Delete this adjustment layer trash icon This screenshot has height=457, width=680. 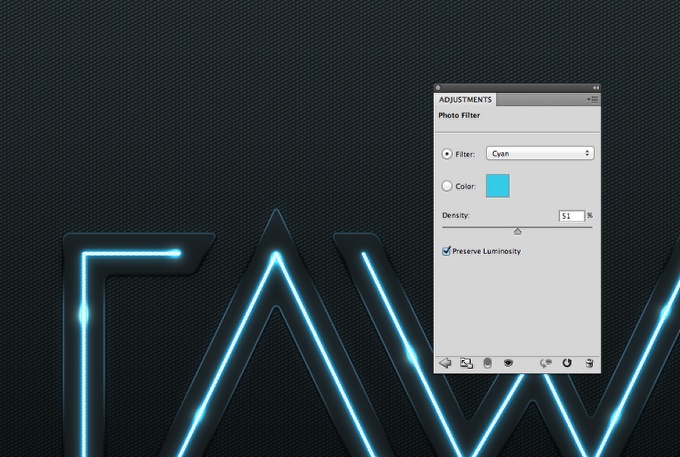[589, 363]
